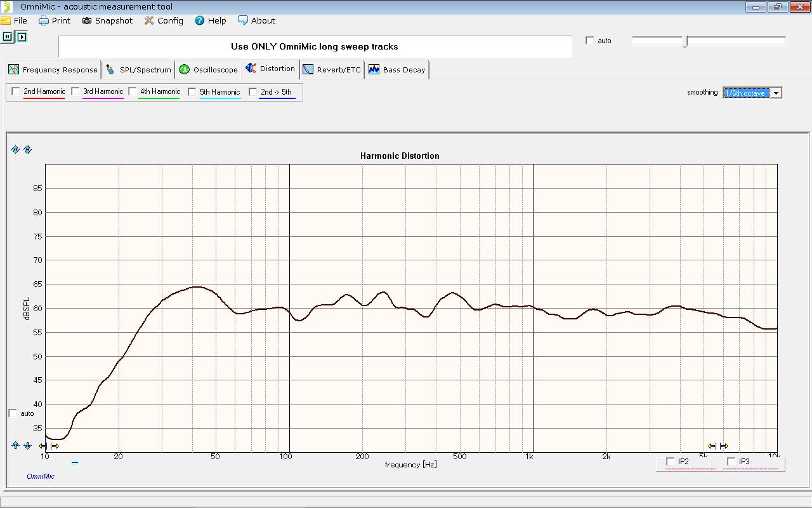Click the shift graph down arrow icon
Screen dimensions: 812x508
[27, 446]
